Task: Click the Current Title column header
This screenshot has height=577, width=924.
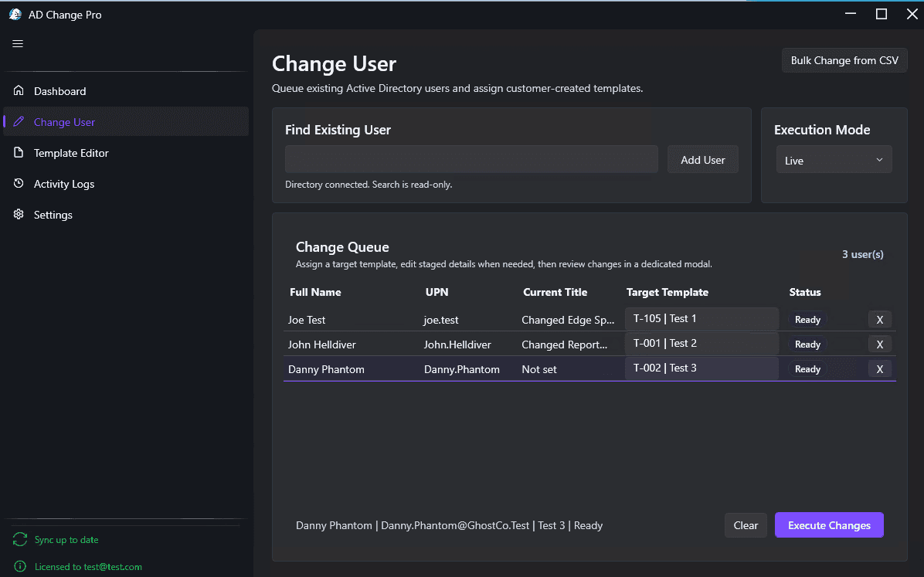Action: tap(555, 292)
